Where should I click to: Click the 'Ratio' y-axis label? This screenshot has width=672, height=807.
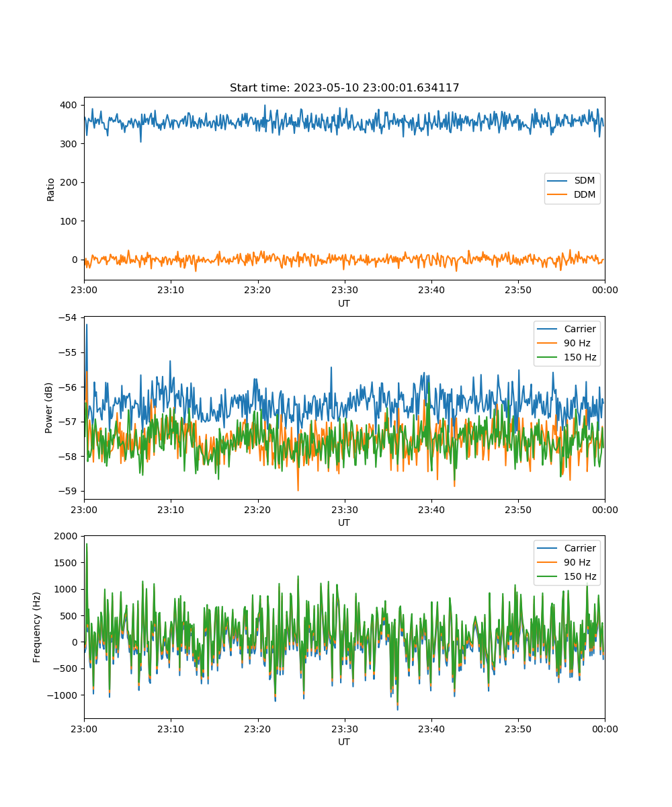(x=51, y=188)
